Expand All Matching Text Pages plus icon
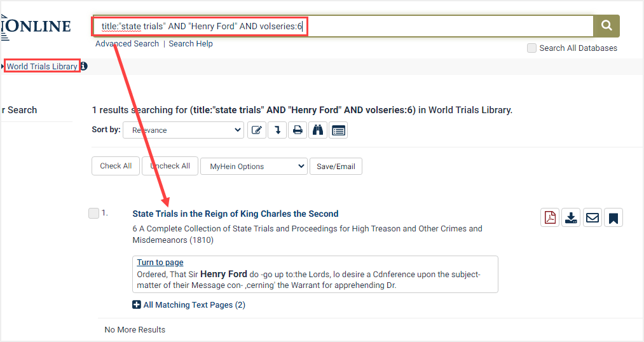This screenshot has width=644, height=342. click(136, 304)
